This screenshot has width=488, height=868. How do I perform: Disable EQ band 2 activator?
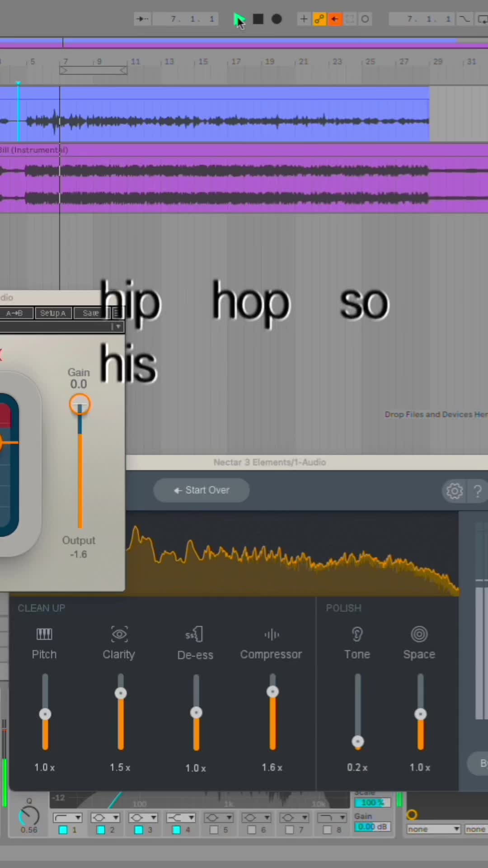click(101, 830)
